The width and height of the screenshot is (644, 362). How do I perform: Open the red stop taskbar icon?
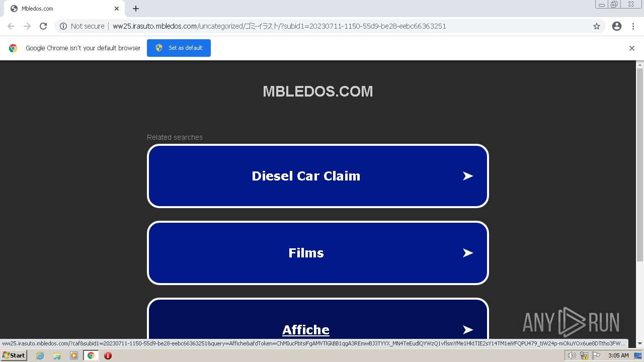[108, 355]
